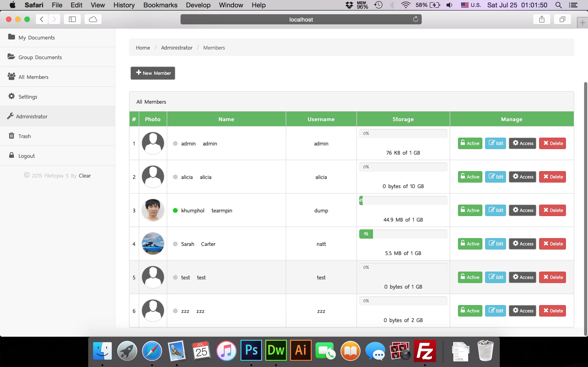The image size is (588, 367).
Task: Click the All Members people icon
Action: pyautogui.click(x=11, y=76)
